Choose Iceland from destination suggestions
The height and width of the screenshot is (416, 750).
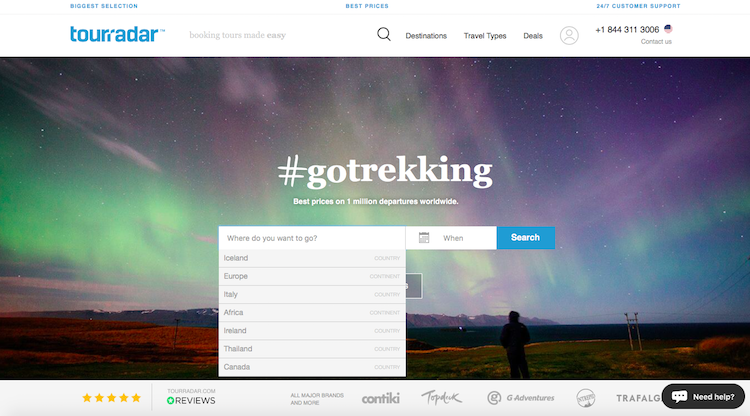tap(312, 258)
